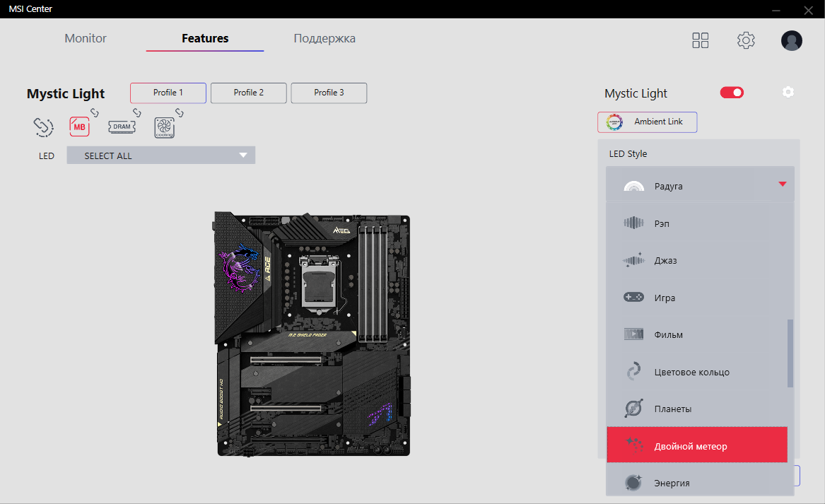The width and height of the screenshot is (825, 504).
Task: Click the LED style list scrollbar
Action: pos(790,353)
